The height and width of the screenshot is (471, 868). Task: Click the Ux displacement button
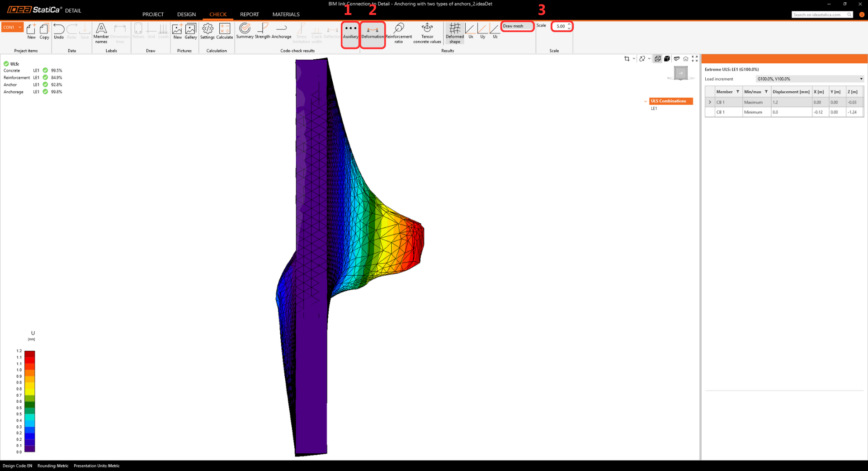pyautogui.click(x=470, y=32)
